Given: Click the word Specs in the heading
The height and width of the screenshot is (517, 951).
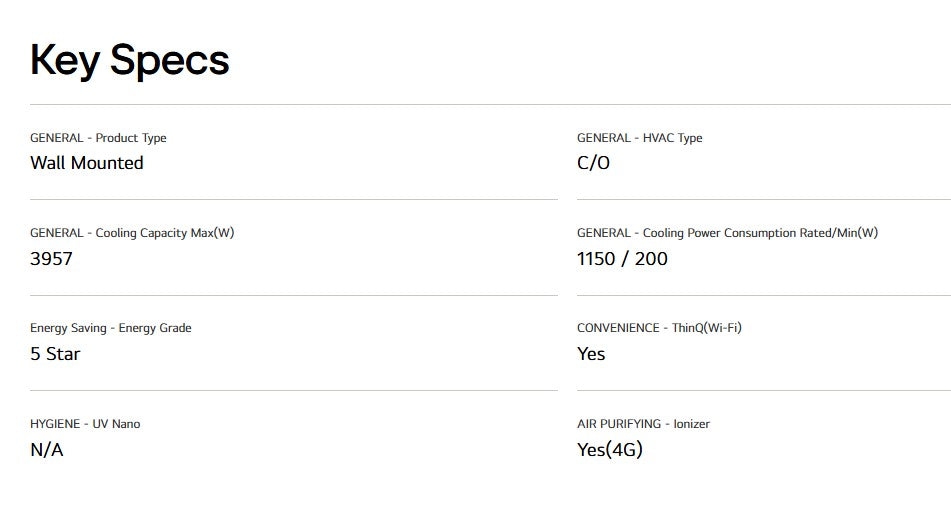Looking at the screenshot, I should [x=170, y=61].
